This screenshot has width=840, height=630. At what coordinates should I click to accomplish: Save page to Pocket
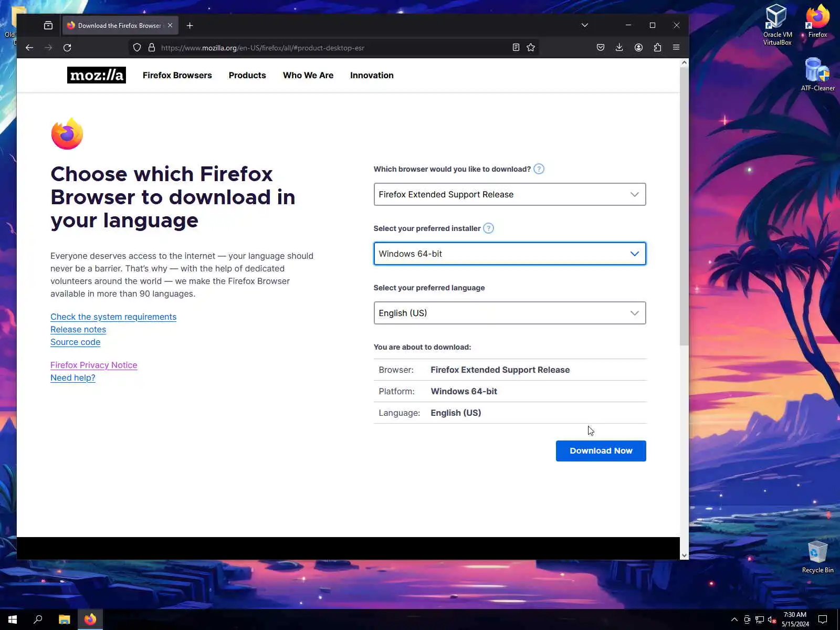click(601, 48)
